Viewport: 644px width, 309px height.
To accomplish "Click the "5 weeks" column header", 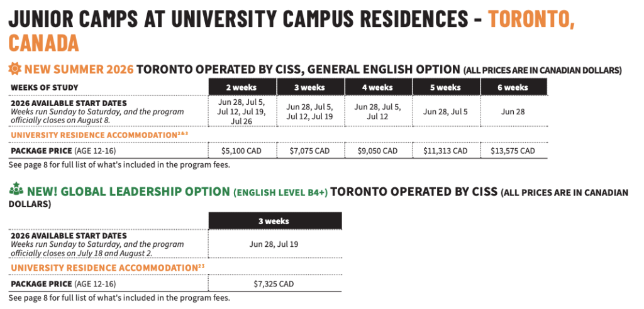I will pos(446,87).
